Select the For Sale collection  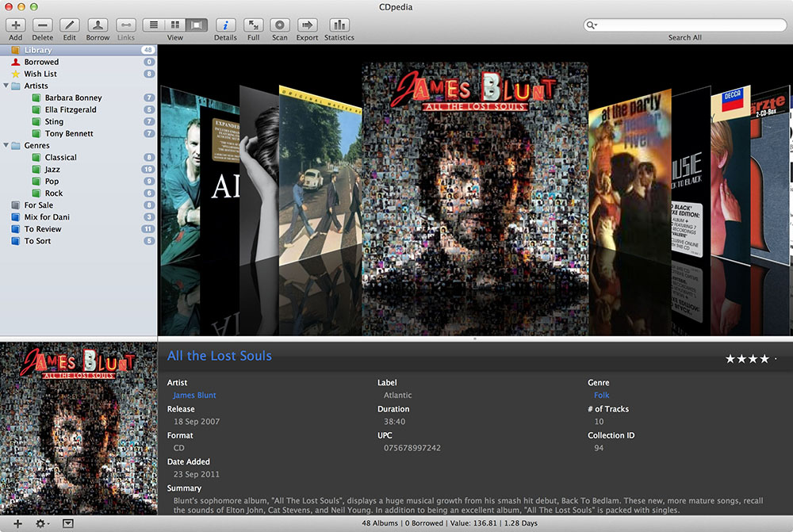(x=79, y=205)
